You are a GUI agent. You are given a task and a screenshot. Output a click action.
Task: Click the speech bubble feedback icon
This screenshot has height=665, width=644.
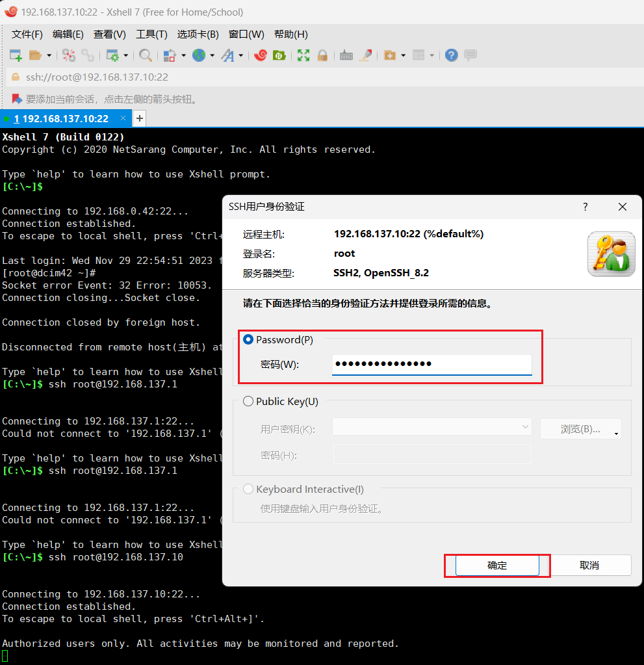[470, 55]
